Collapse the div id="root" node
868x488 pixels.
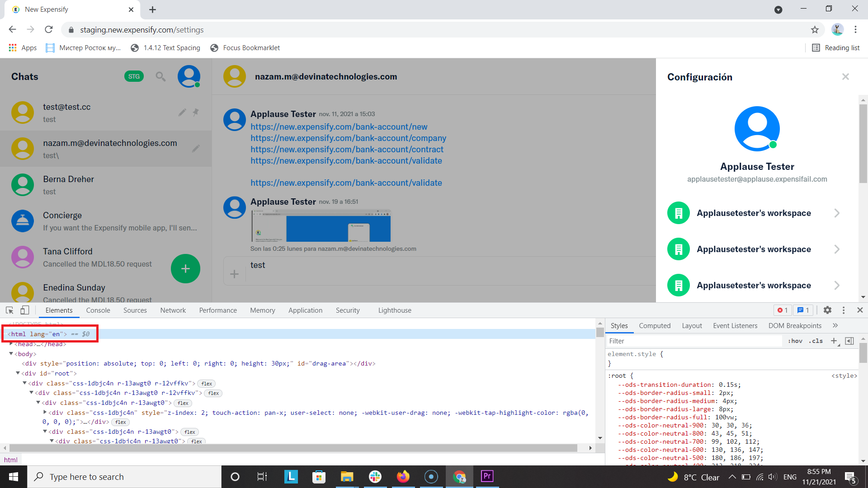pos(18,373)
